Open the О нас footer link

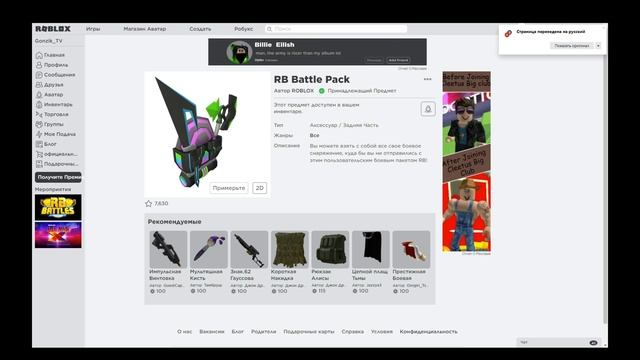(x=184, y=331)
